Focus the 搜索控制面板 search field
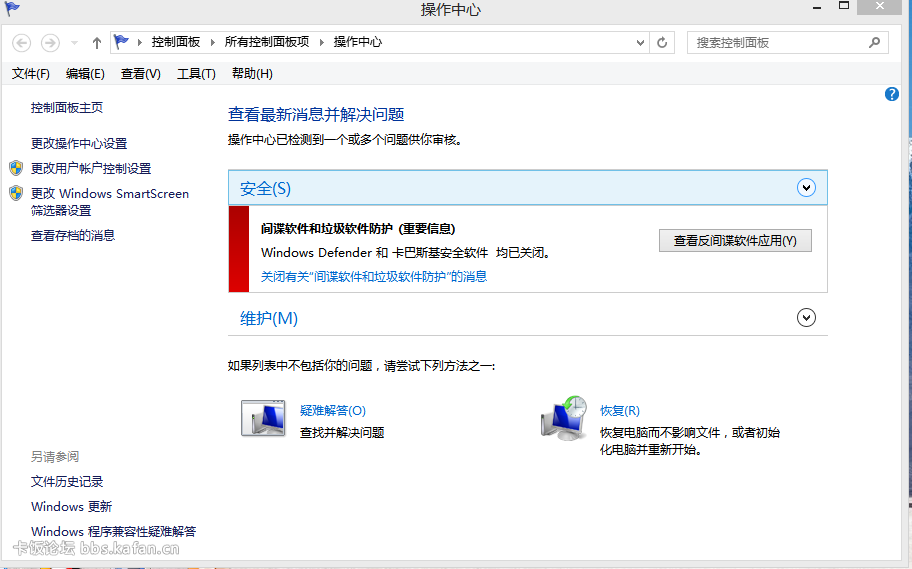The image size is (912, 569). 788,42
